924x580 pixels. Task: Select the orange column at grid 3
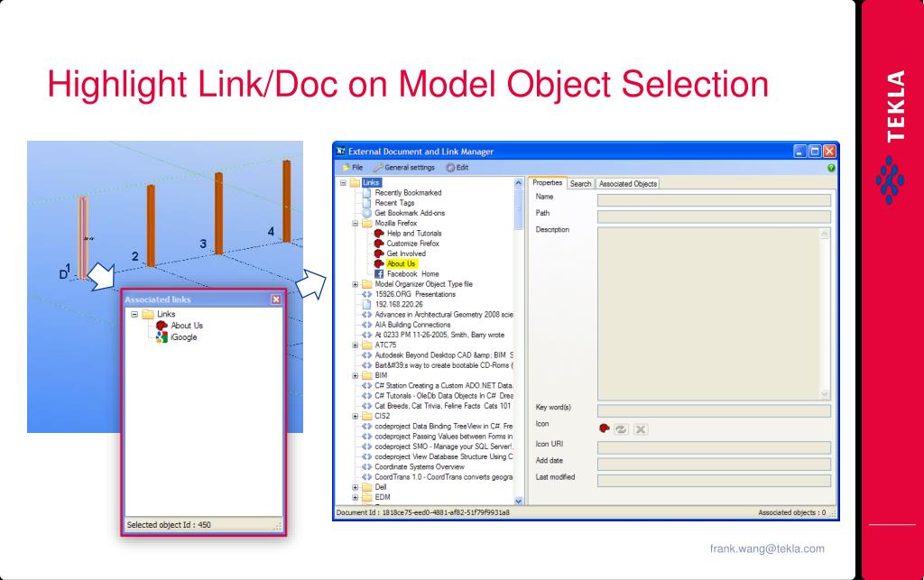tap(218, 213)
